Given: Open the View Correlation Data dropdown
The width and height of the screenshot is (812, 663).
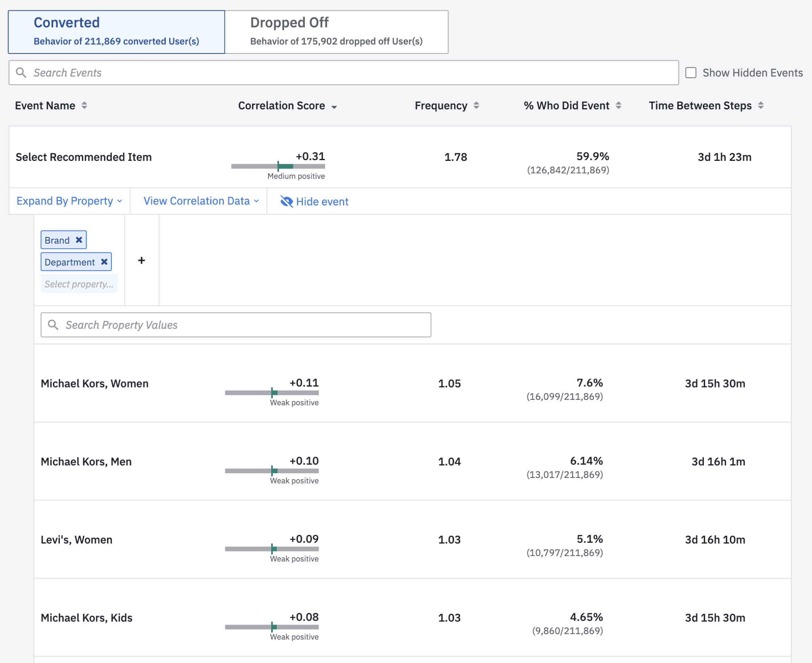Looking at the screenshot, I should 199,201.
